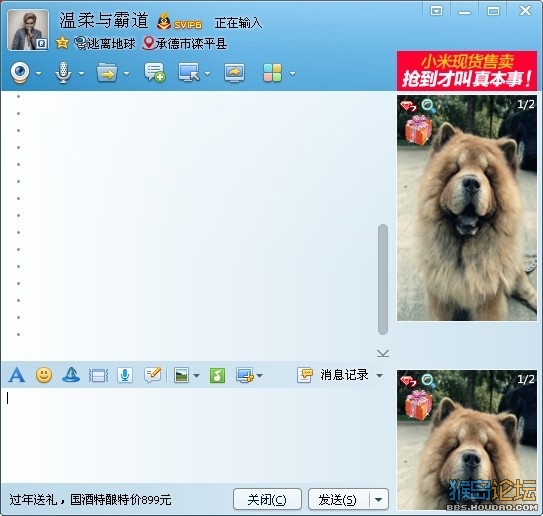Open the 消息记录 dropdown arrow
Screen dimensions: 543x516
(x=380, y=375)
